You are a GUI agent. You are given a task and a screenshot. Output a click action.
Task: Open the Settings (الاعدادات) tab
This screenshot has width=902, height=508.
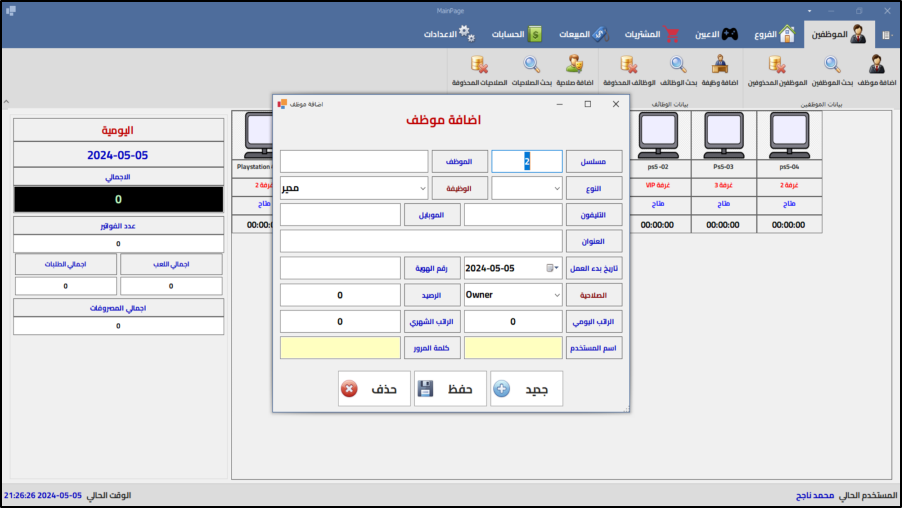point(450,35)
